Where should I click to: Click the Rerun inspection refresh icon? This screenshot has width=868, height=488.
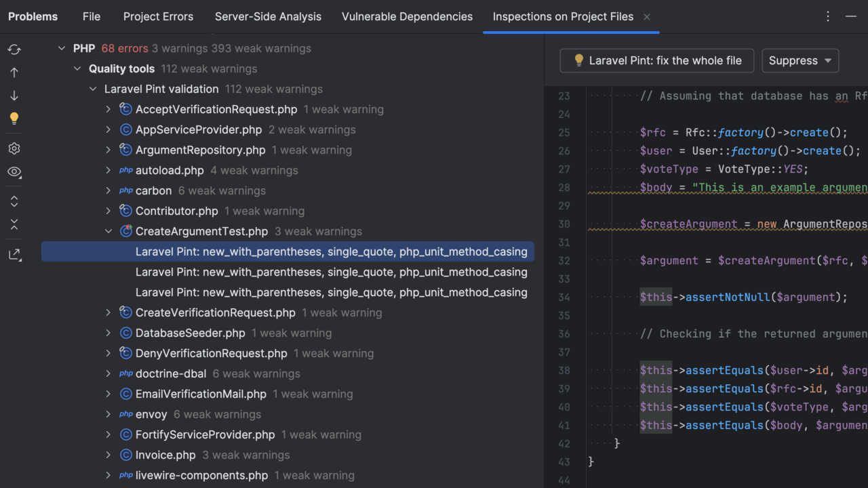click(14, 49)
